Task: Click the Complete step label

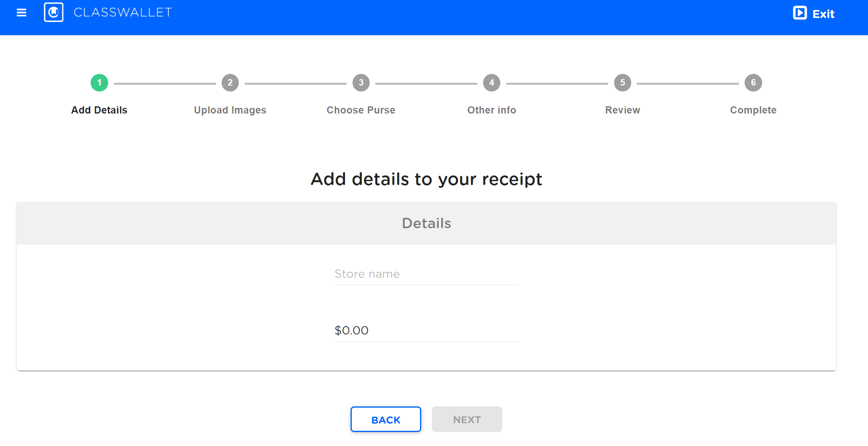Action: (753, 110)
